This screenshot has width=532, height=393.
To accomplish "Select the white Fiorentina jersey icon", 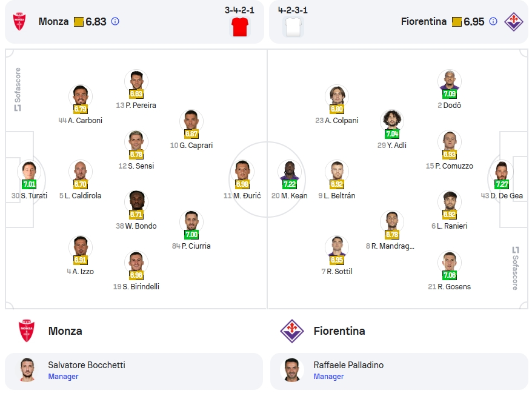I will (x=293, y=27).
